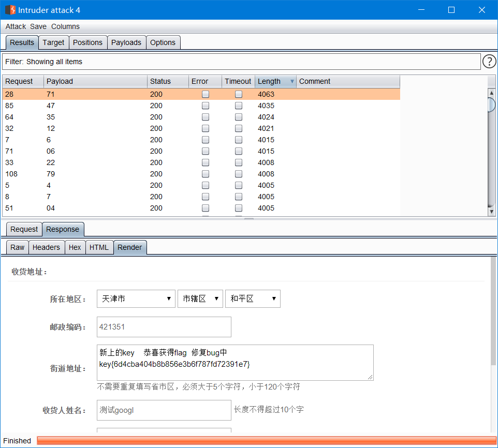Viewport: 498px width, 448px height.
Task: Click the render pane vertical scrollbar
Action: pos(493,311)
